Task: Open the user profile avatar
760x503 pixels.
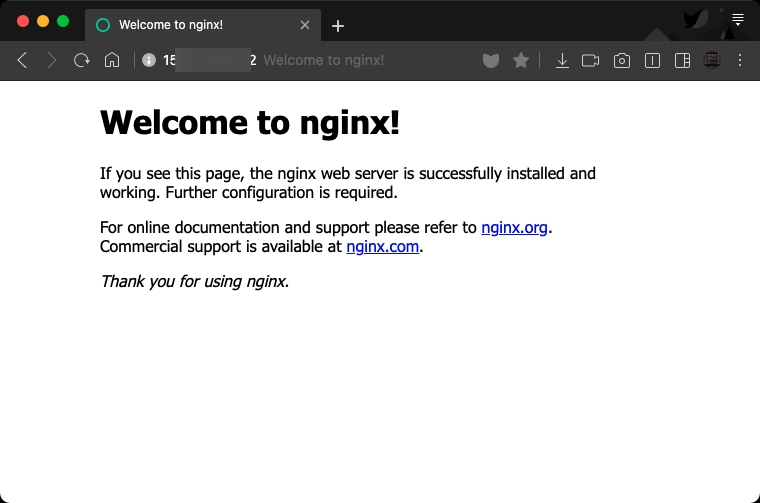Action: tap(712, 60)
